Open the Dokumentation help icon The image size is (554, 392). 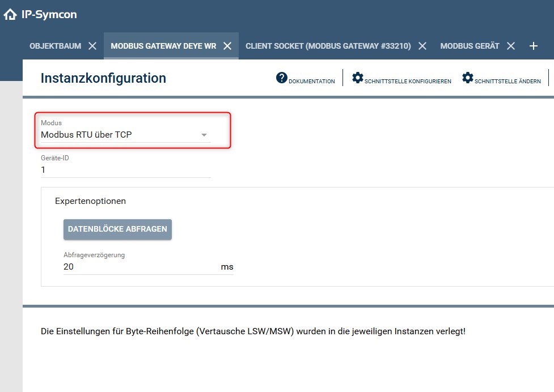282,78
